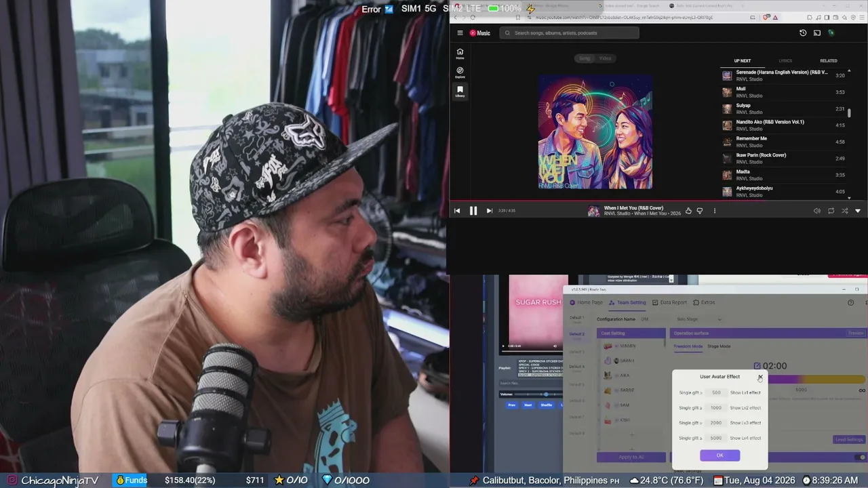
Task: Pause the currently playing song
Action: [473, 211]
